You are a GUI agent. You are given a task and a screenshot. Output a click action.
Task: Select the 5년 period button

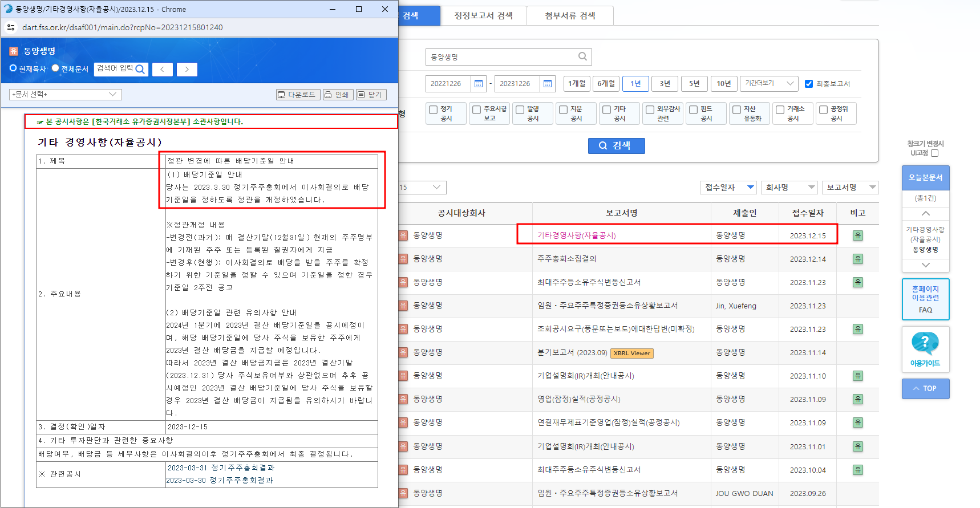(x=694, y=83)
